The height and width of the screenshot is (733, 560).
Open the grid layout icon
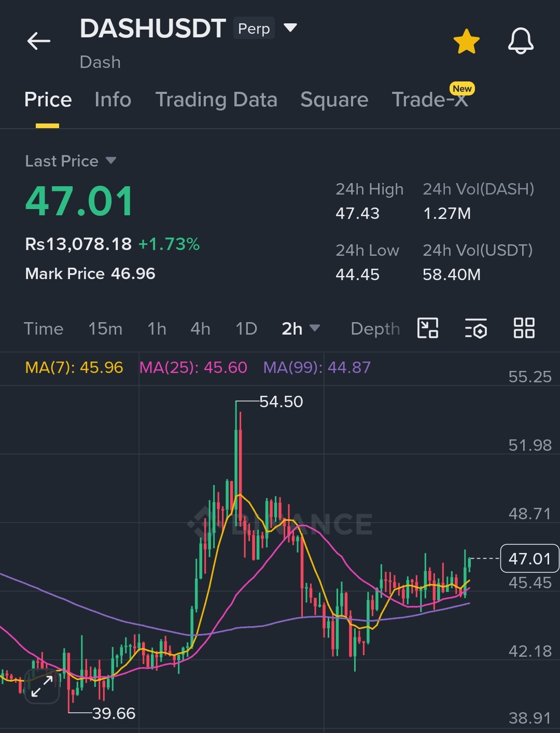524,328
